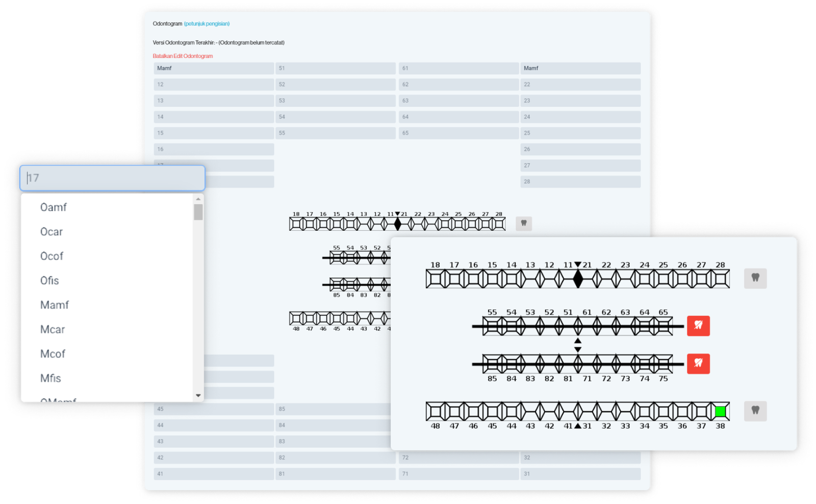Click tooth 18 diagram in enlarged panel
The width and height of the screenshot is (816, 504).
pos(435,279)
